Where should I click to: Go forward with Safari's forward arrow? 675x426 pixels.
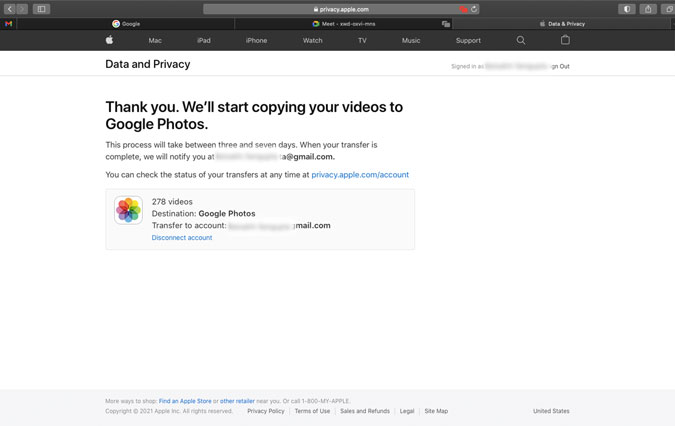tap(22, 9)
